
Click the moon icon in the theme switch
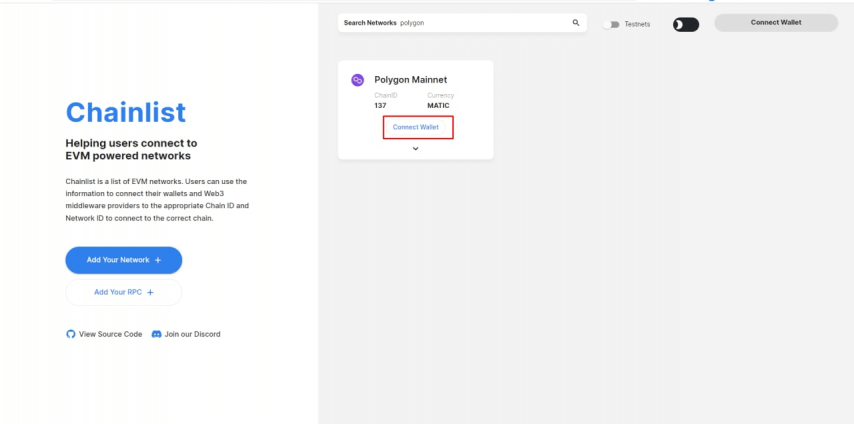pos(680,24)
